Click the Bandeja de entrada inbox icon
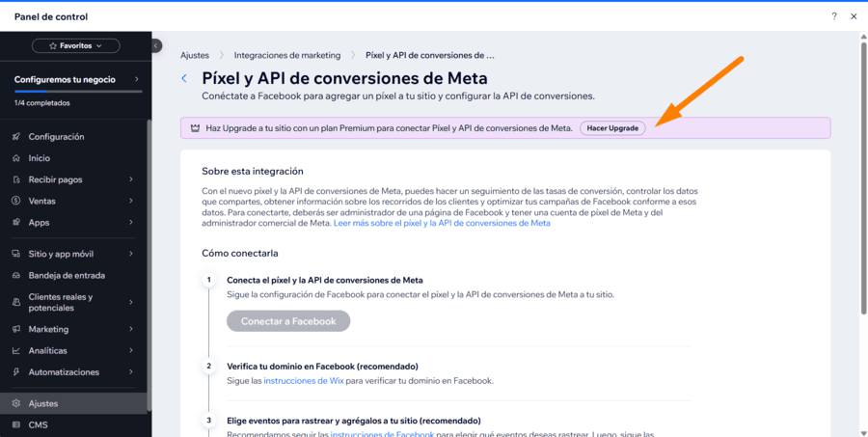This screenshot has width=868, height=437. pos(16,275)
